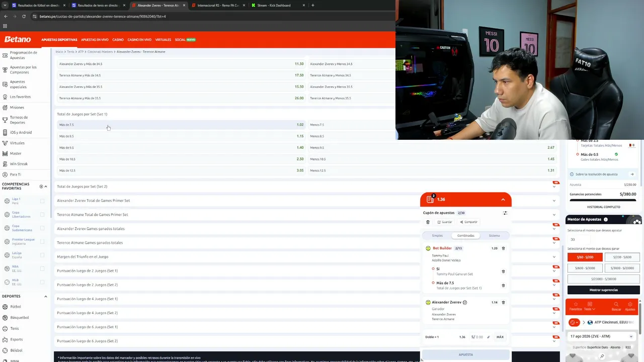Check Copa Sudamericana competition checkbox
Image resolution: width=644 pixels, height=362 pixels.
[42, 228]
